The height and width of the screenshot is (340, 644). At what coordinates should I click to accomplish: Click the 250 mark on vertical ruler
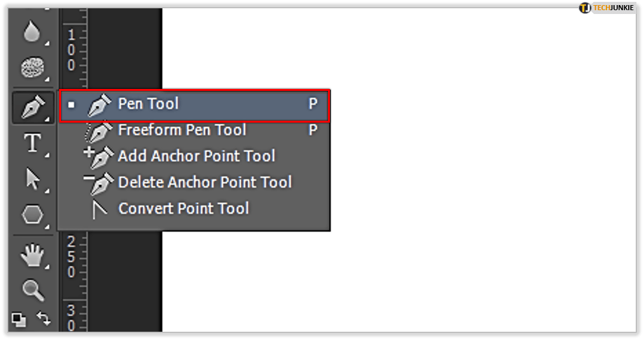point(71,257)
